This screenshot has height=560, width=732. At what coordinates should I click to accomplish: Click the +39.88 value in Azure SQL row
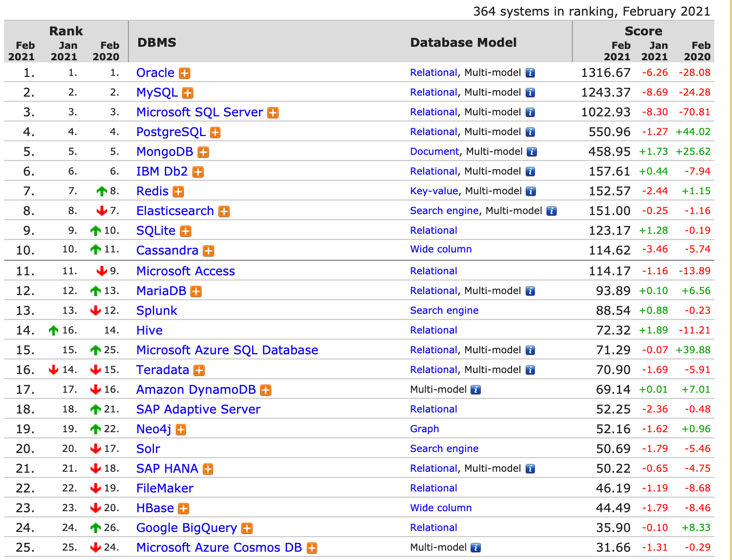tap(693, 350)
